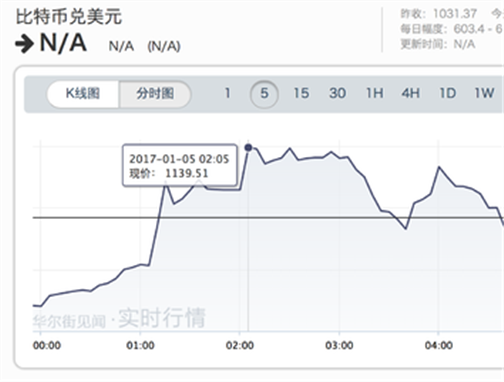Click the arrow icon beside N/A price

point(24,44)
